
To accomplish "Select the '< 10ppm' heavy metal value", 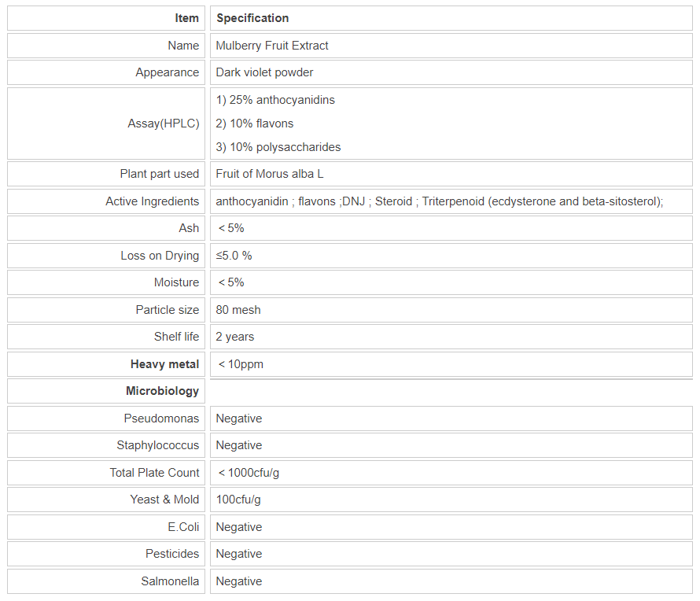I will (x=241, y=364).
